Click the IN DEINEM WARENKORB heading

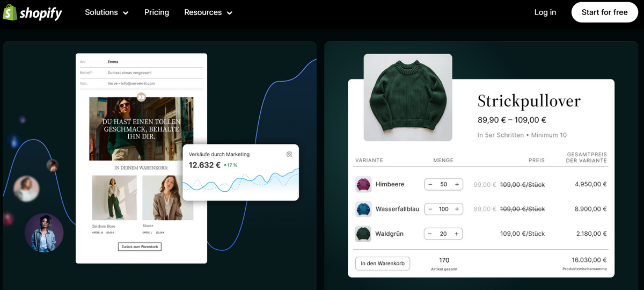pos(141,168)
